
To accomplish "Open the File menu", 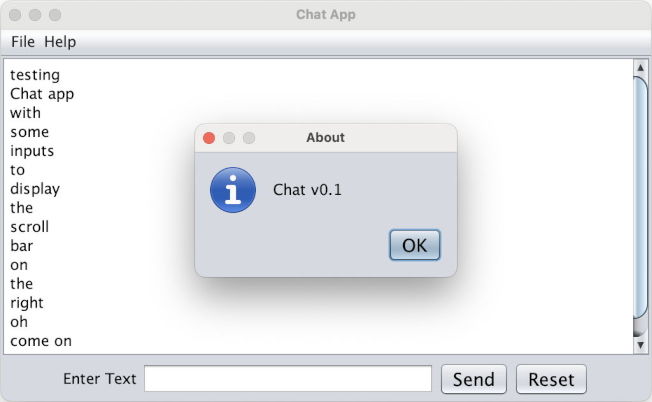I will pyautogui.click(x=23, y=42).
